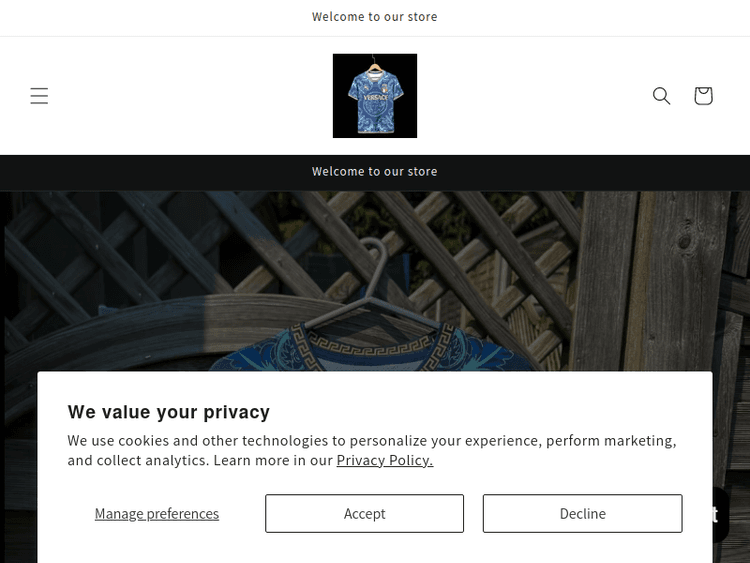Decline the cookie consent
The width and height of the screenshot is (750, 563).
point(582,514)
